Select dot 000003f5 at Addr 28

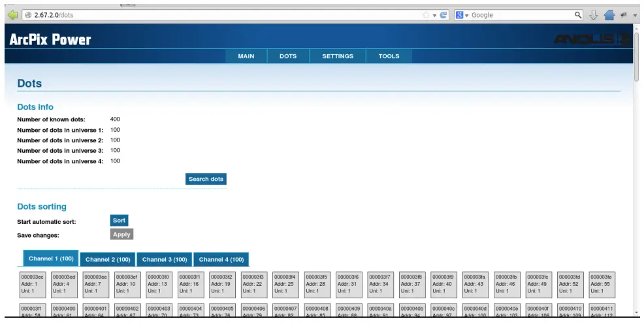[317, 285]
